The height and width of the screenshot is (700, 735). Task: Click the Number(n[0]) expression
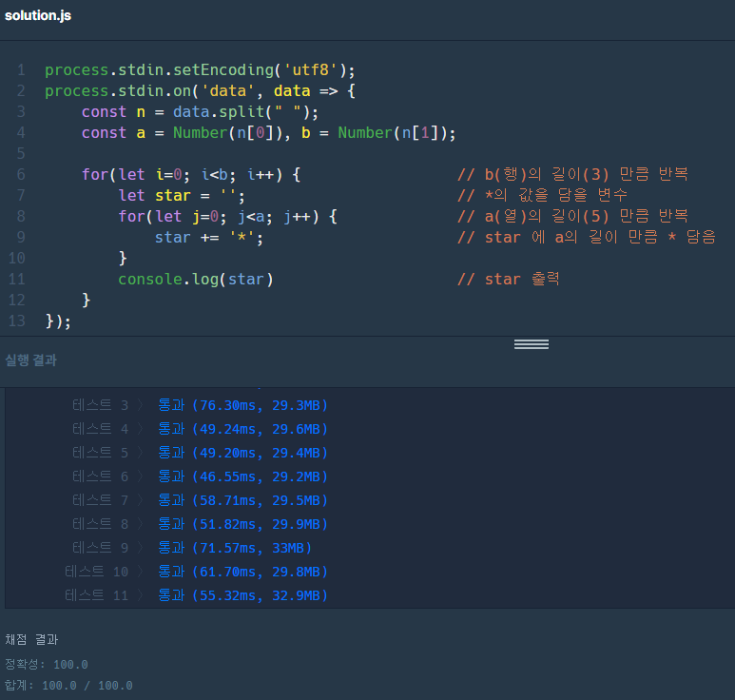tap(228, 133)
